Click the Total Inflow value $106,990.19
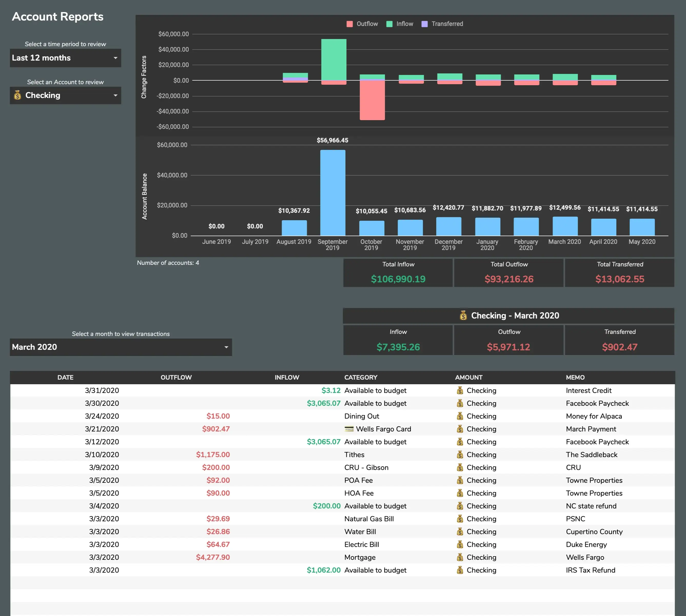 point(398,279)
